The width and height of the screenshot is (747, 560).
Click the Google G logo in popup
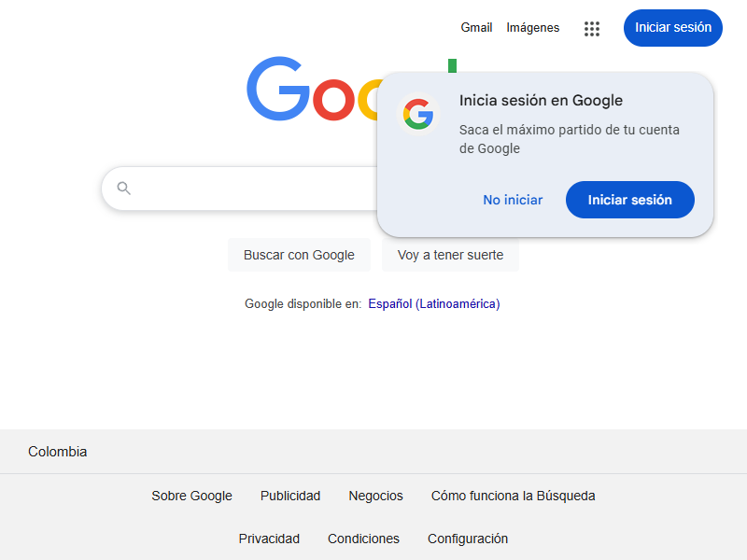point(418,115)
